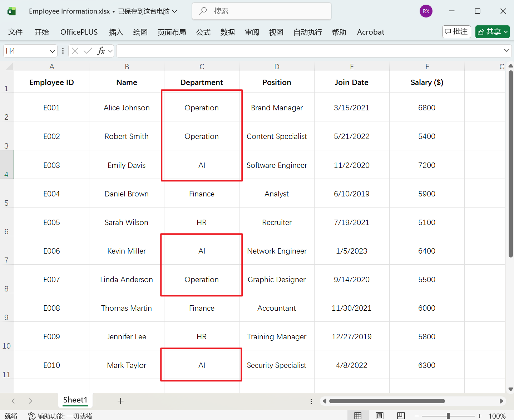
Task: Click the Insert Function (fx) icon
Action: pos(101,51)
